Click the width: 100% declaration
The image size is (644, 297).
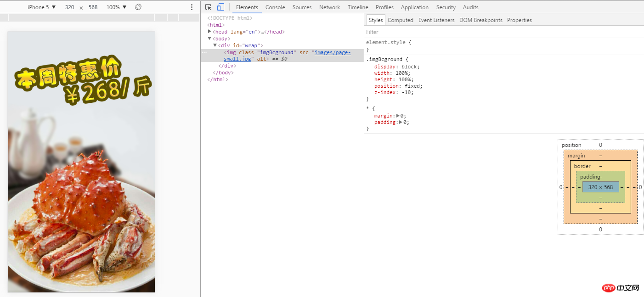click(x=392, y=73)
